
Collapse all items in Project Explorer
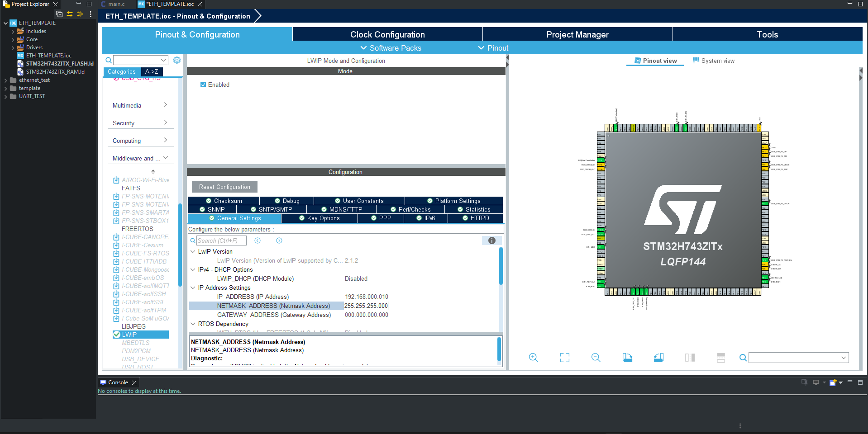(59, 14)
